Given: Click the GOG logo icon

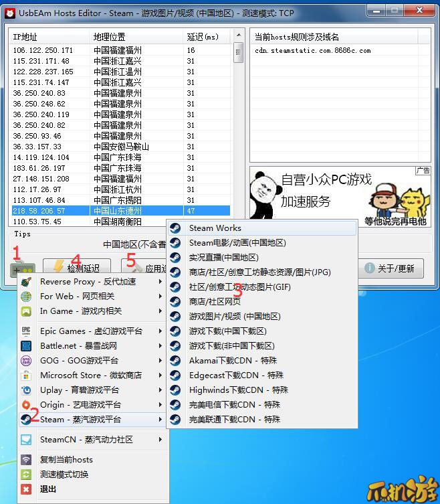Looking at the screenshot, I should [x=26, y=361].
